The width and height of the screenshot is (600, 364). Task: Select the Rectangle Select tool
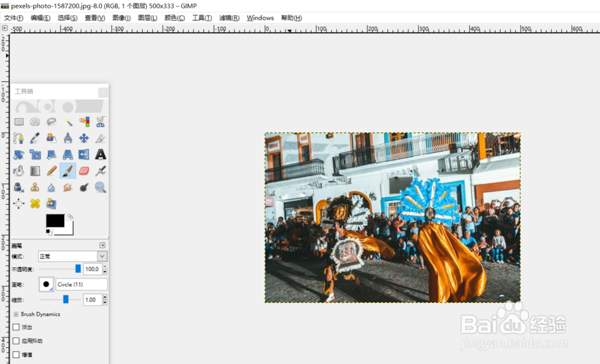pyautogui.click(x=19, y=122)
